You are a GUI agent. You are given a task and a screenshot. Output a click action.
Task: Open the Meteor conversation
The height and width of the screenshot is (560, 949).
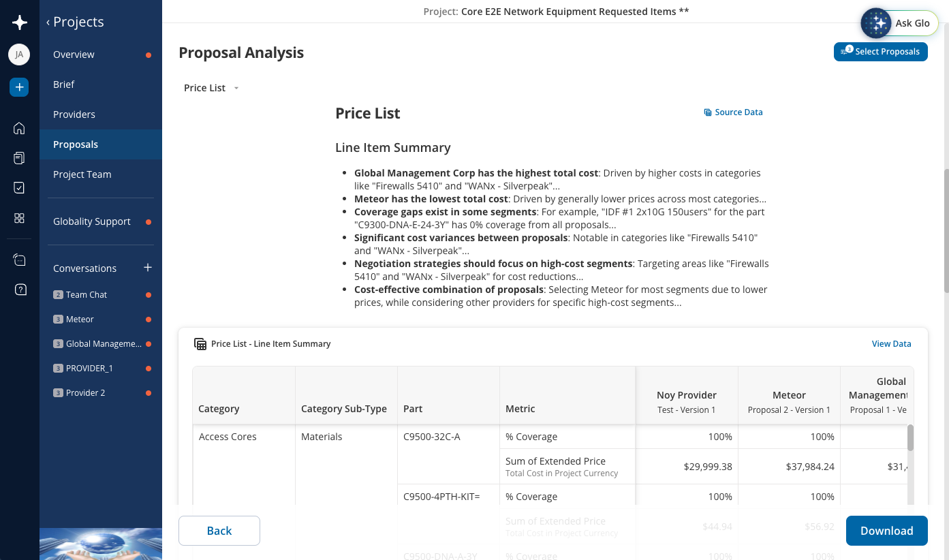point(101,320)
